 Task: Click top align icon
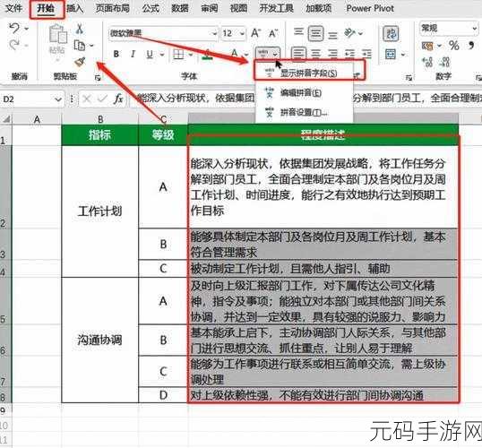pos(298,31)
